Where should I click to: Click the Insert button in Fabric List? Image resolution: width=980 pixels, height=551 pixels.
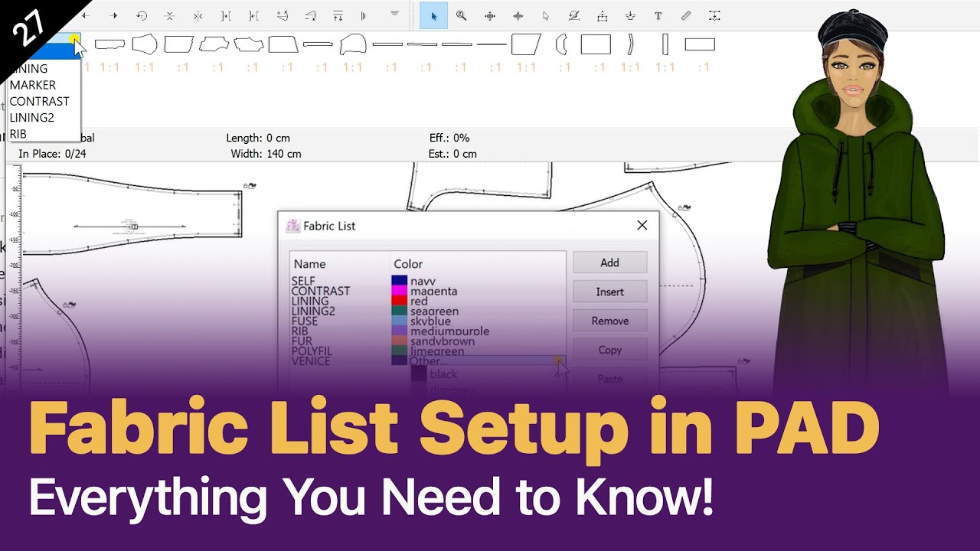(x=609, y=292)
